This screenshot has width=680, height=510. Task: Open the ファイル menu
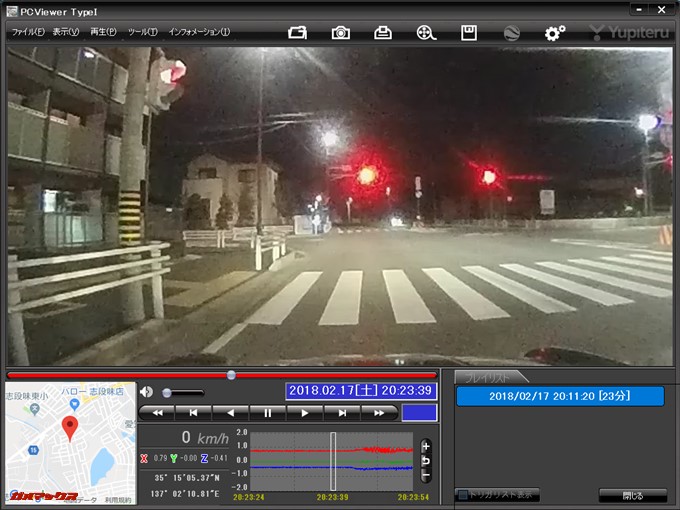28,32
